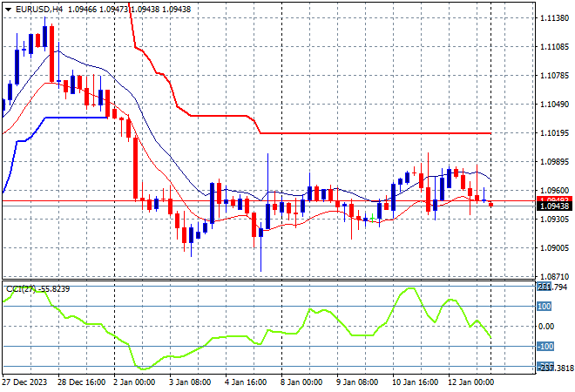Click the red horizontal resistance line near 1.10195

click(375, 133)
